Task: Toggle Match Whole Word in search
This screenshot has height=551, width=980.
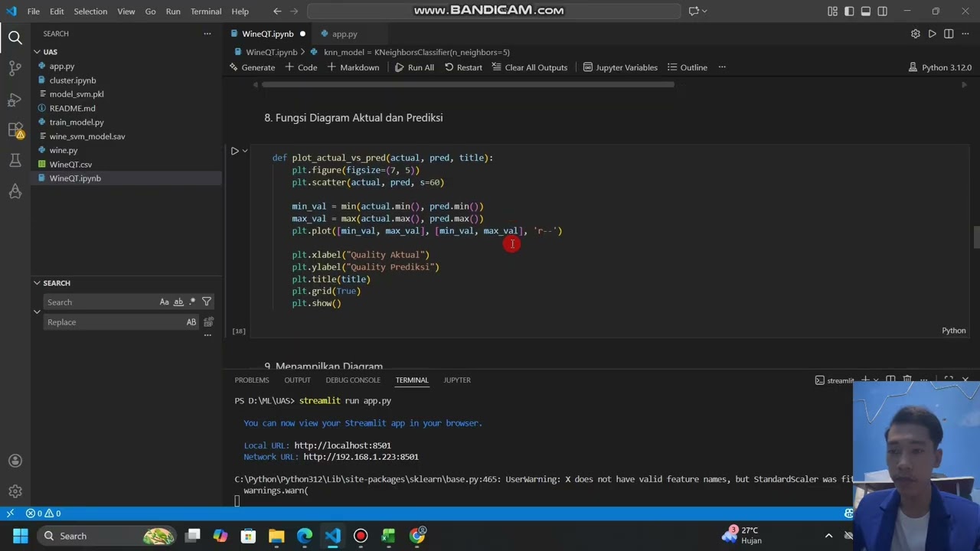Action: point(178,302)
